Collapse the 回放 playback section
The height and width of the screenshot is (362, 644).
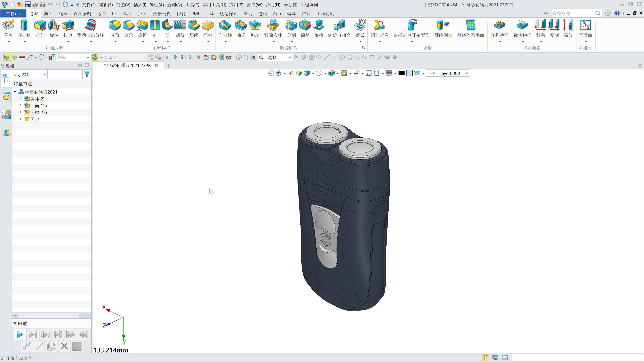(15, 323)
